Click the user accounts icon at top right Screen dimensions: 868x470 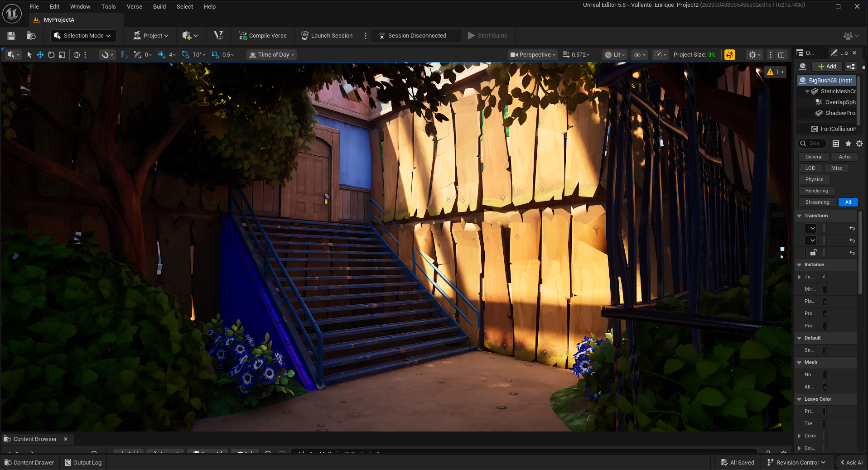850,36
